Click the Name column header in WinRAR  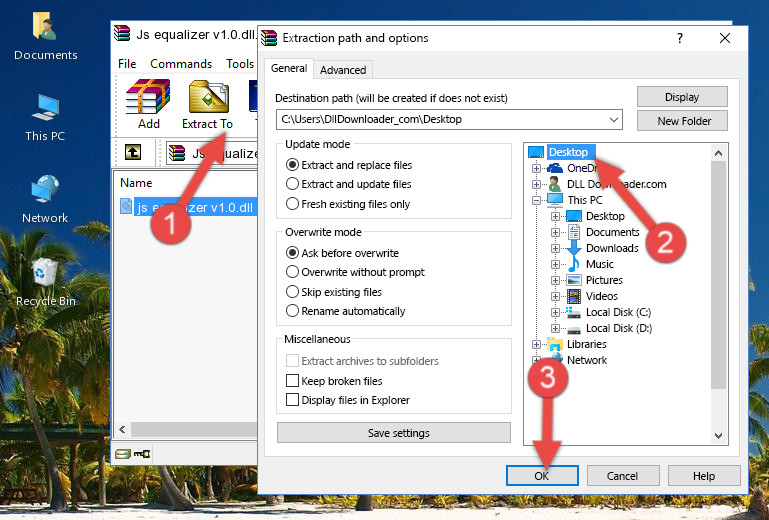[136, 182]
